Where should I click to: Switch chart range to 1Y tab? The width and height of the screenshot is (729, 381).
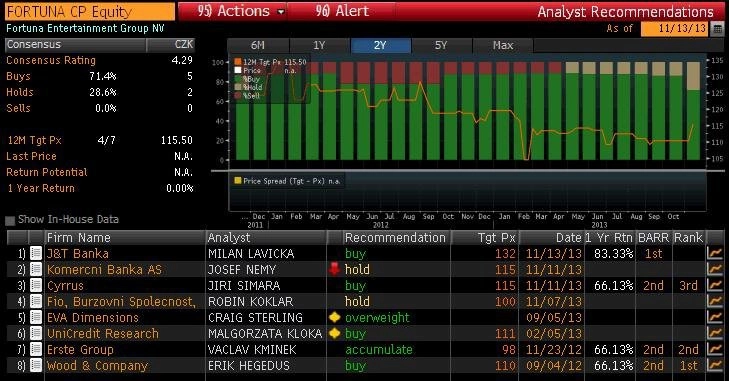[x=319, y=46]
